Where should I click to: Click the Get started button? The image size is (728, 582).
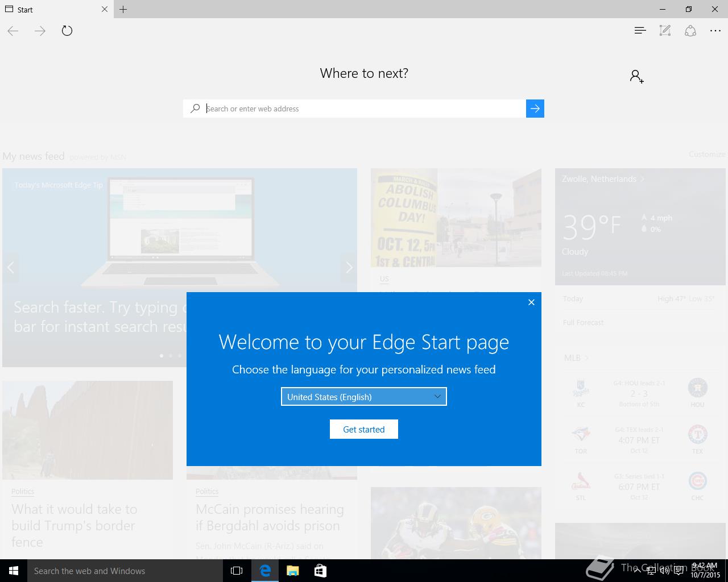pos(364,429)
